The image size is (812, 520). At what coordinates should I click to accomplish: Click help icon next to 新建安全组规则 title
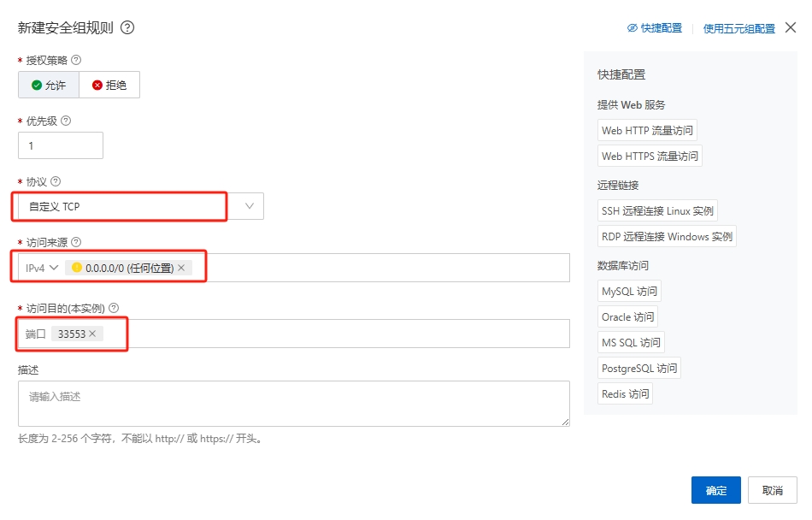(127, 27)
